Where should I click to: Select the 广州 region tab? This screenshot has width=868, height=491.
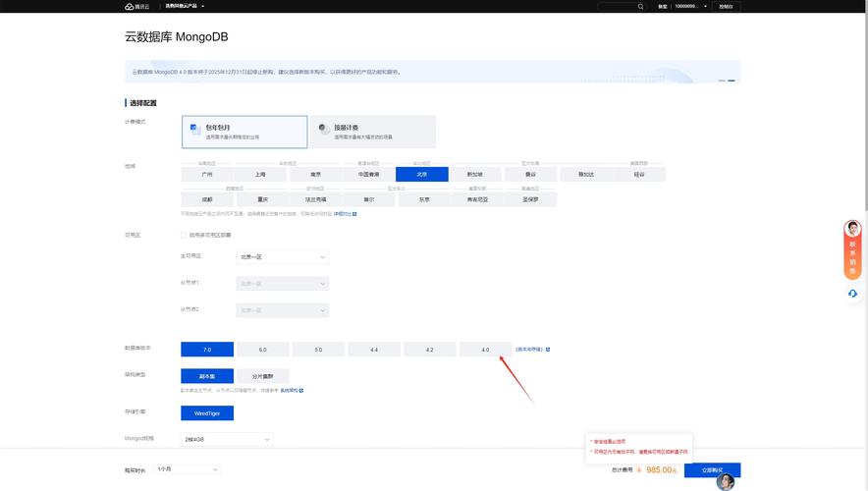[207, 174]
